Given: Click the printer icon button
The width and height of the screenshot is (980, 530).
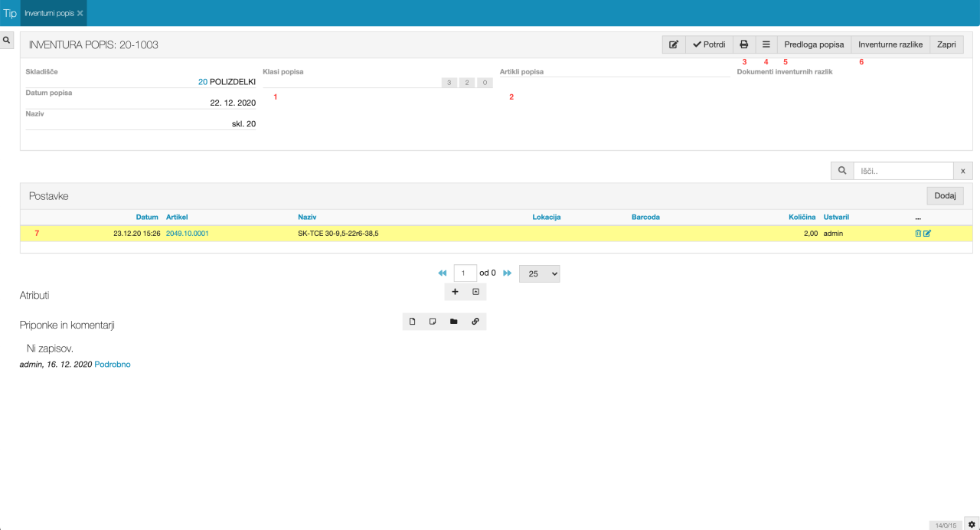Looking at the screenshot, I should click(743, 44).
